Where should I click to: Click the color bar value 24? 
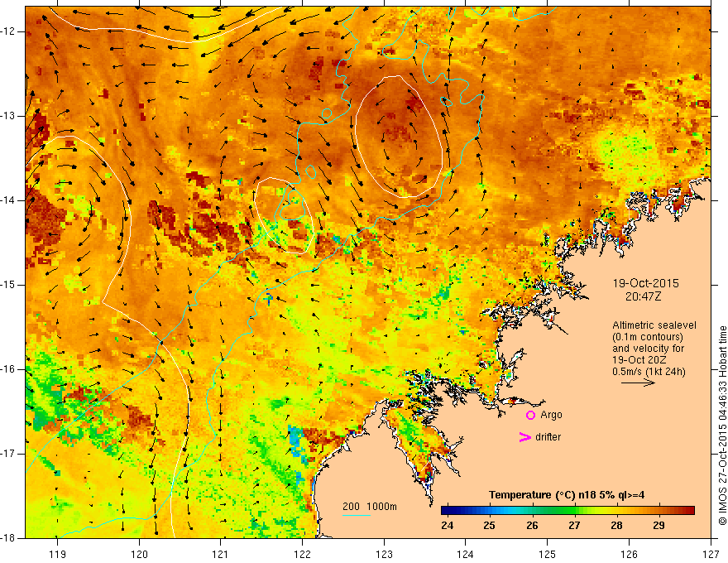447,526
